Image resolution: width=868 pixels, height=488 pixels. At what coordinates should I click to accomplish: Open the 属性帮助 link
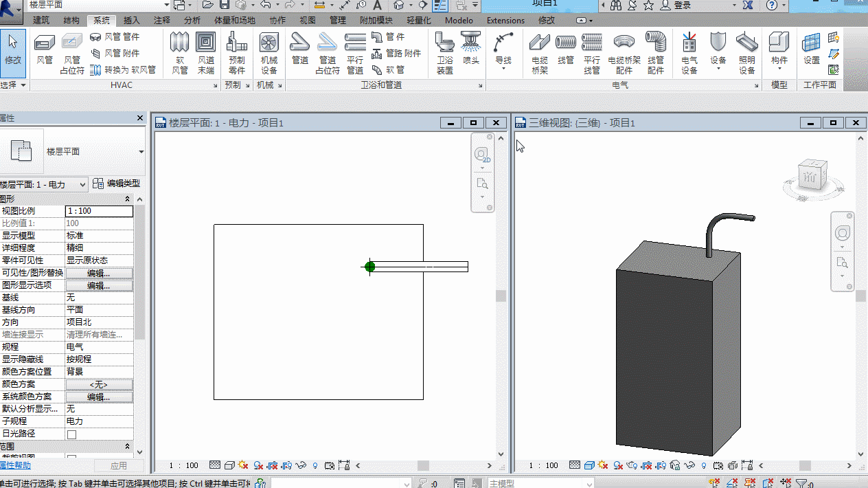(15, 465)
